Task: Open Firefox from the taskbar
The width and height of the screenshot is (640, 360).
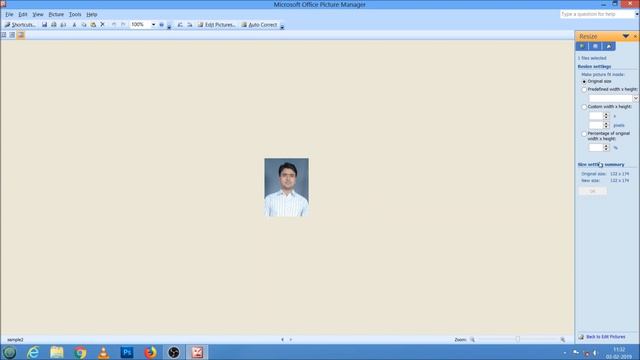Action: pyautogui.click(x=151, y=352)
